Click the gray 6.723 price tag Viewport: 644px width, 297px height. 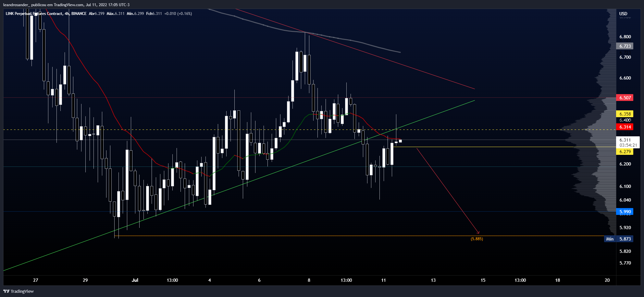coord(625,46)
